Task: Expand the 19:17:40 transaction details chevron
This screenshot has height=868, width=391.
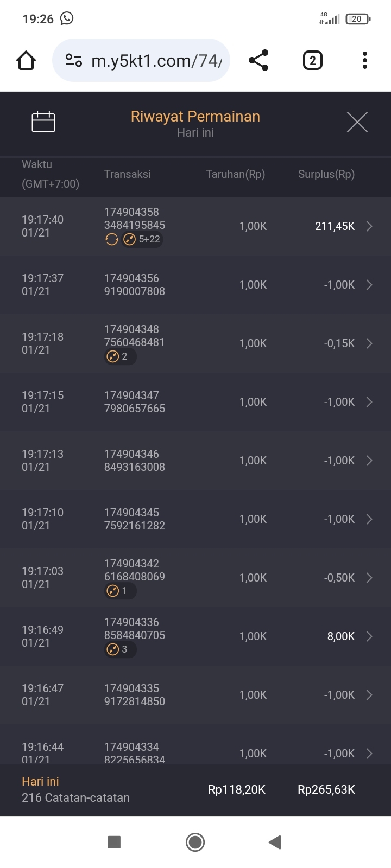Action: 369,226
